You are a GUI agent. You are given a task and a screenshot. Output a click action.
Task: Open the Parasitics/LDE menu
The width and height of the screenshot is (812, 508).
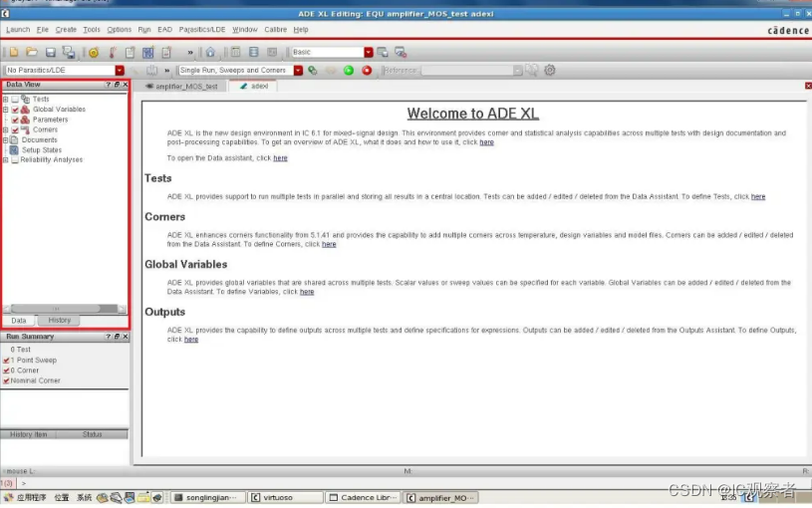pos(202,30)
